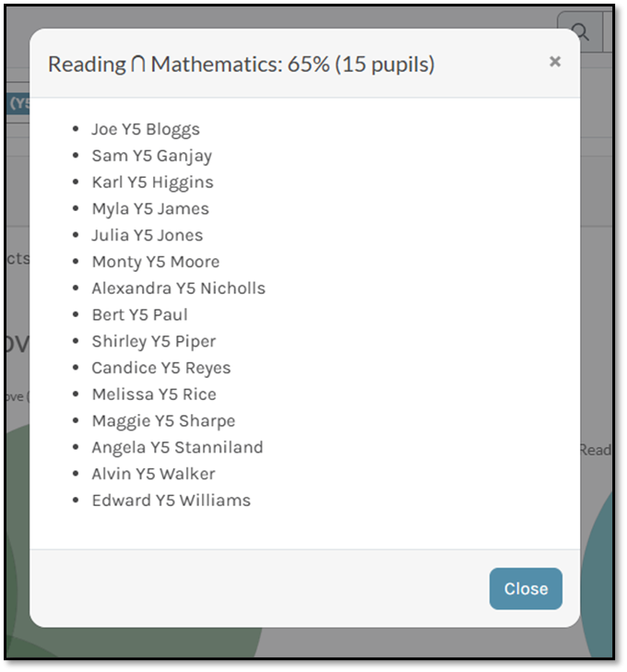Screen dimensions: 627x672
Task: Select Sam Y5 Ganjay in the list
Action: [x=152, y=156]
